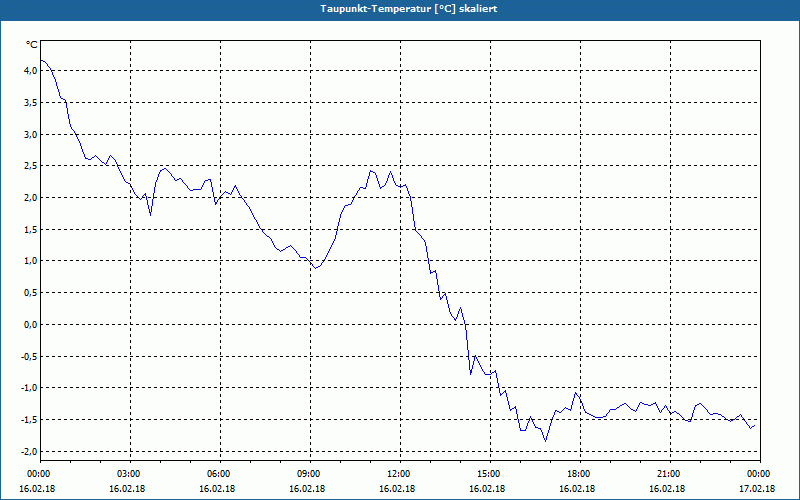Select the "-0,5" y-axis label

click(x=29, y=357)
